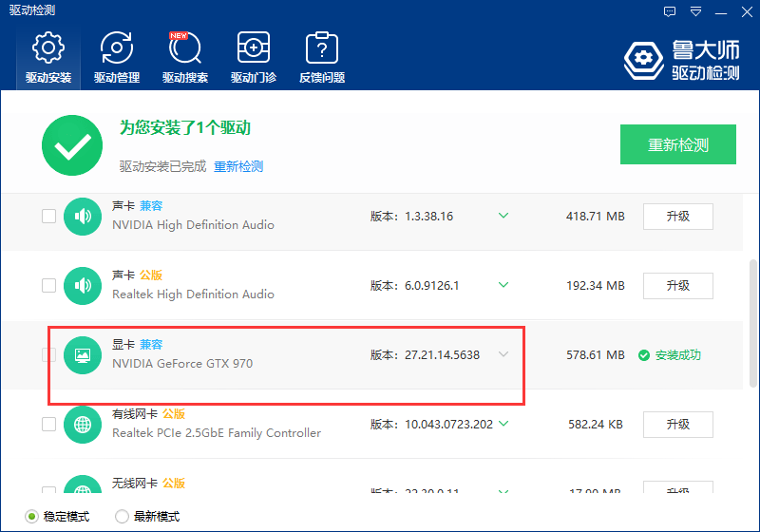The height and width of the screenshot is (532, 760).
Task: Click the 安装成功 green check icon
Action: tap(644, 355)
